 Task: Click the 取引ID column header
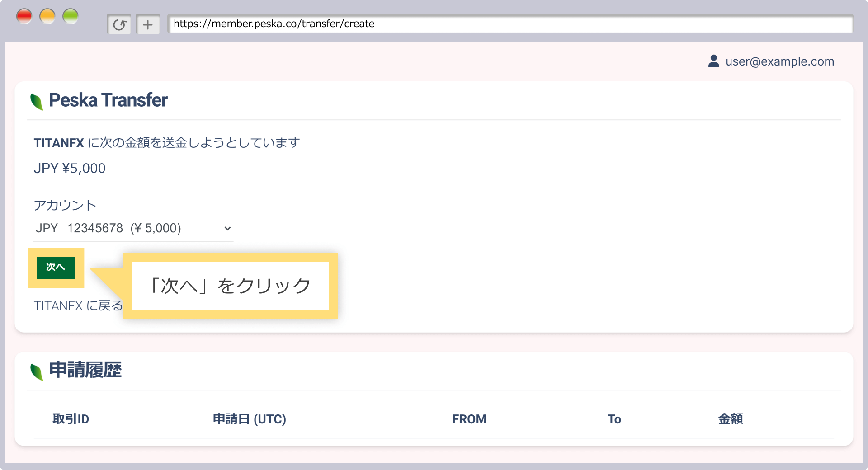pos(71,419)
